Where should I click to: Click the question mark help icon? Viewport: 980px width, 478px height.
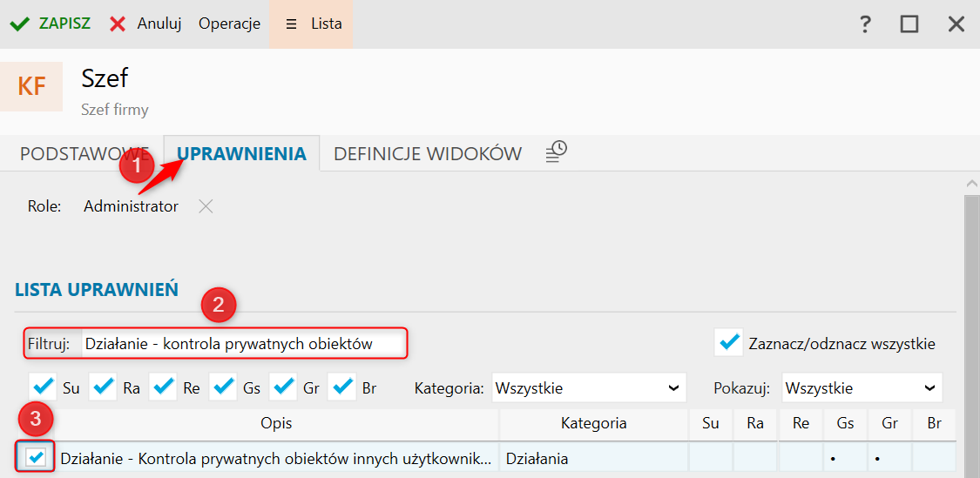[x=865, y=24]
